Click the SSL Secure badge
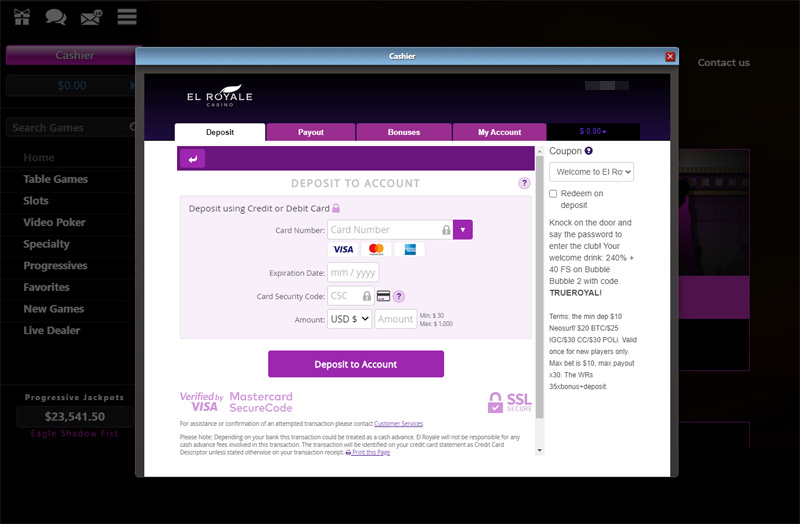This screenshot has width=800, height=524. pos(510,402)
